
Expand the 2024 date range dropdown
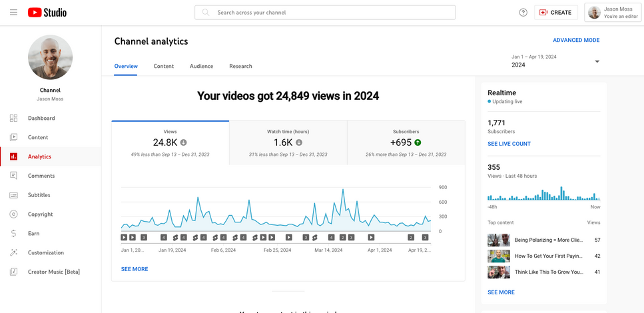596,62
